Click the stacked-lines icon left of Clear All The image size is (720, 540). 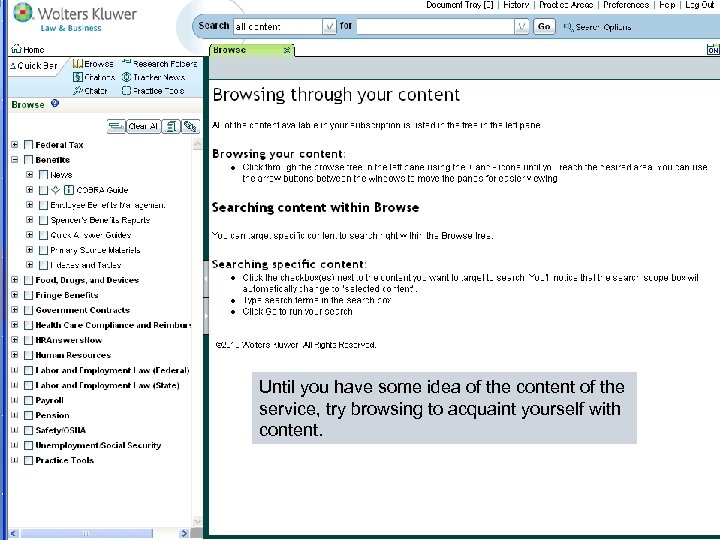[116, 126]
